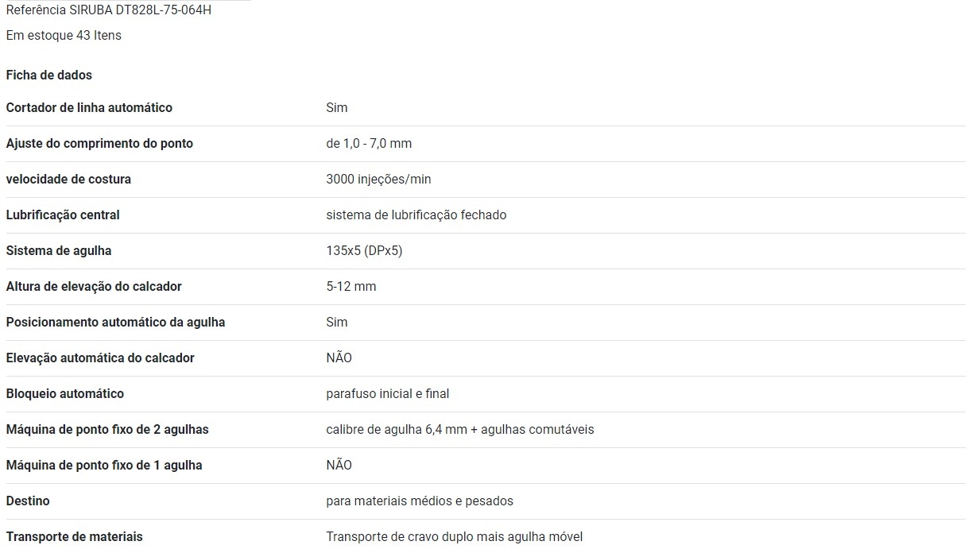Click the '135x5 (DPx5)' value
980x549 pixels.
(364, 251)
